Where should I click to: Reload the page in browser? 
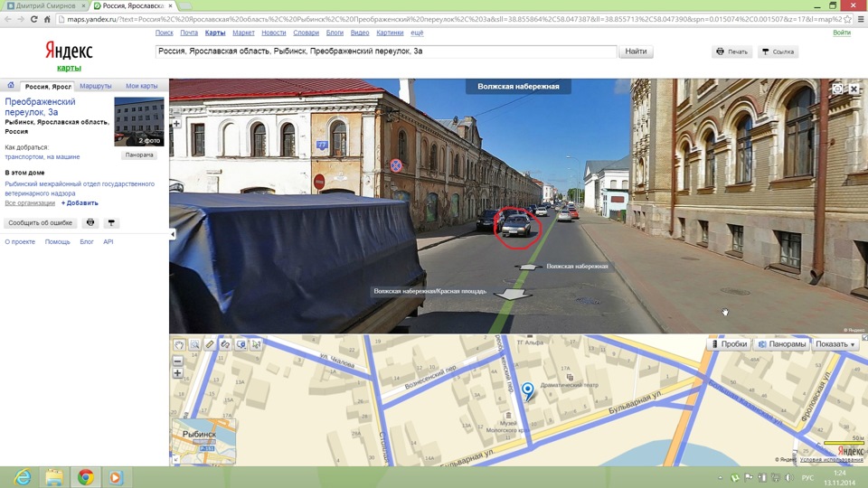33,19
